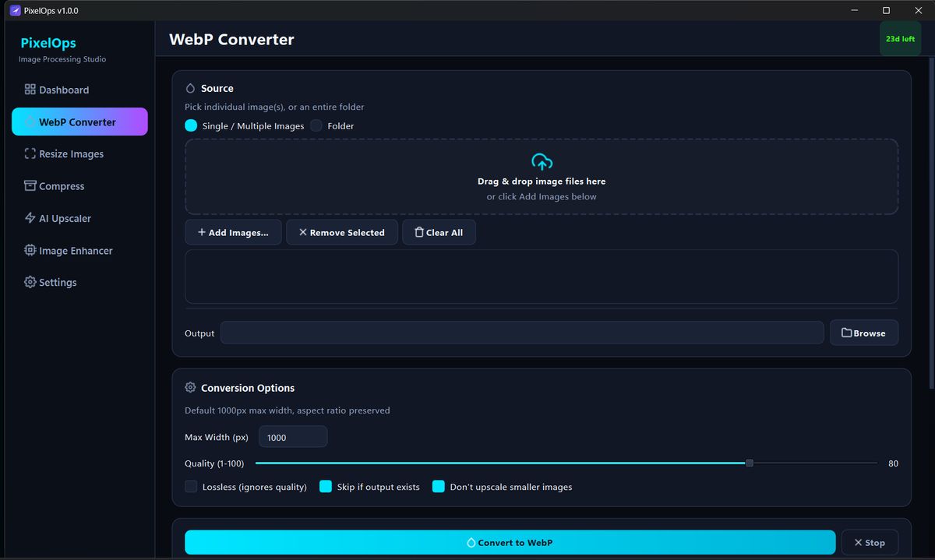
Task: Click the cloud upload icon in drop zone
Action: tap(542, 162)
